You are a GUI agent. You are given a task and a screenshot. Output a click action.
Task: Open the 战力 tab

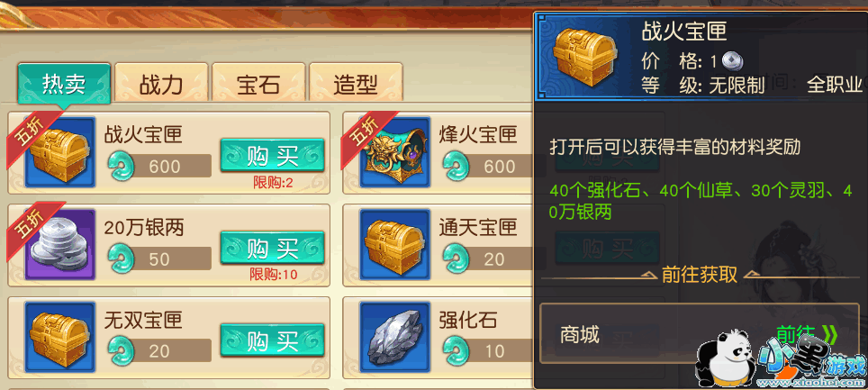pos(161,84)
